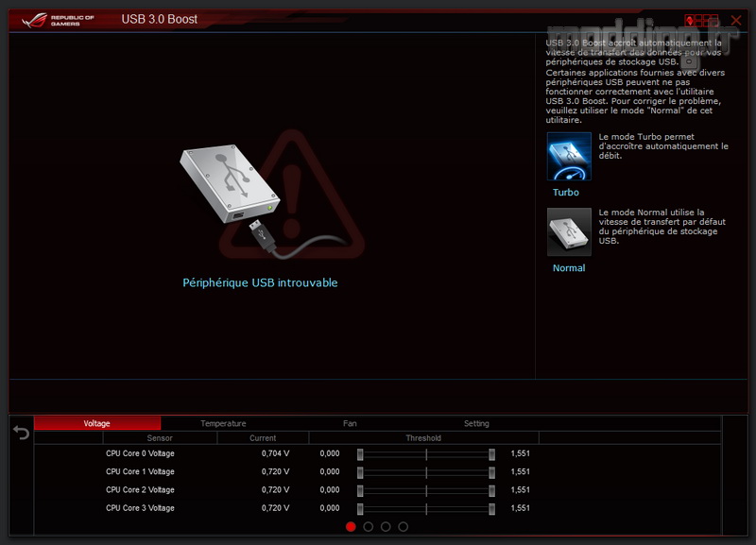Viewport: 756px width, 545px height.
Task: Click CPU Core 0's 0,000 minimum threshold value
Action: point(330,453)
